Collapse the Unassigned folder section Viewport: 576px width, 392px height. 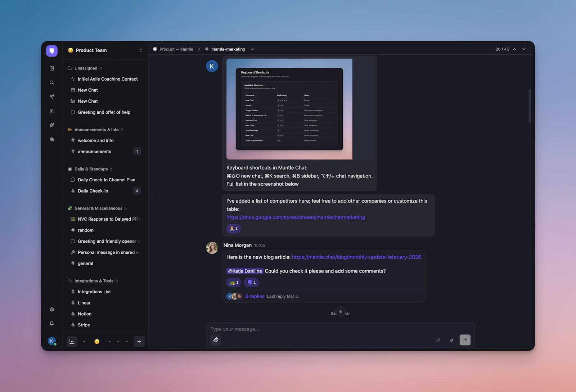(85, 68)
